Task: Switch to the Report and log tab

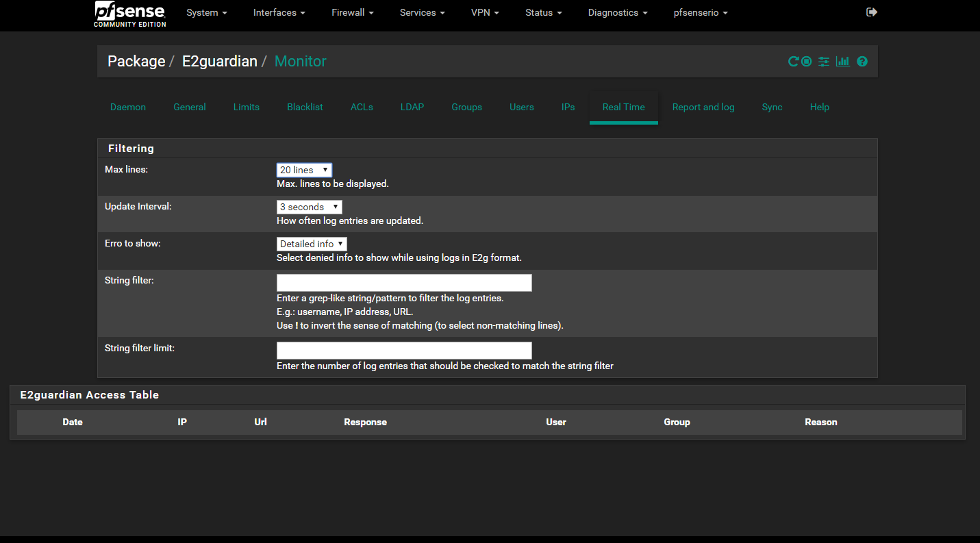Action: [x=703, y=107]
